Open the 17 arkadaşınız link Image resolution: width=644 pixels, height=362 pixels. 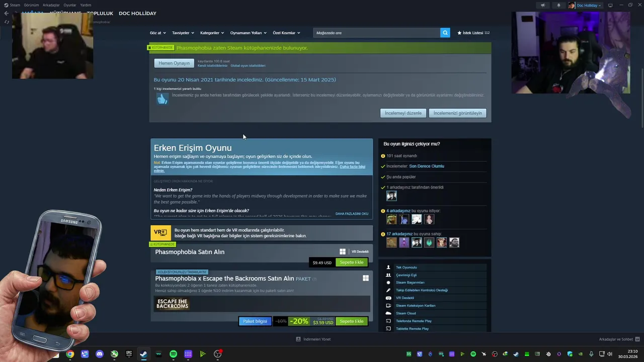pyautogui.click(x=399, y=234)
